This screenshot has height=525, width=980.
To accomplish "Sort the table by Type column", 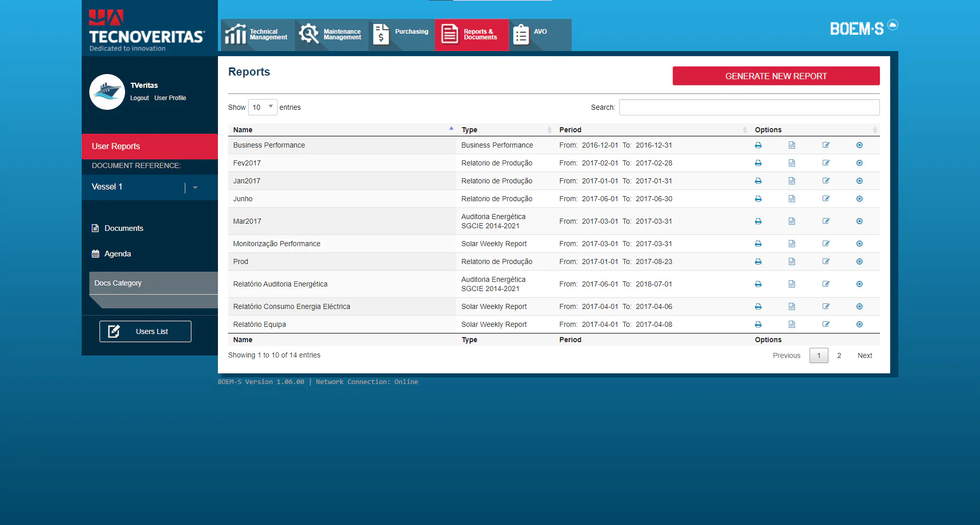I will click(x=505, y=130).
